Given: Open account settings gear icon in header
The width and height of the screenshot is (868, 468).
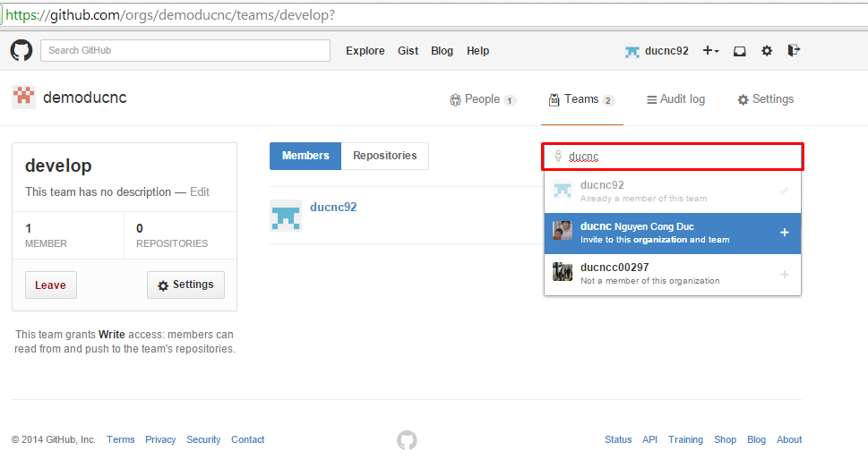Looking at the screenshot, I should (x=767, y=51).
